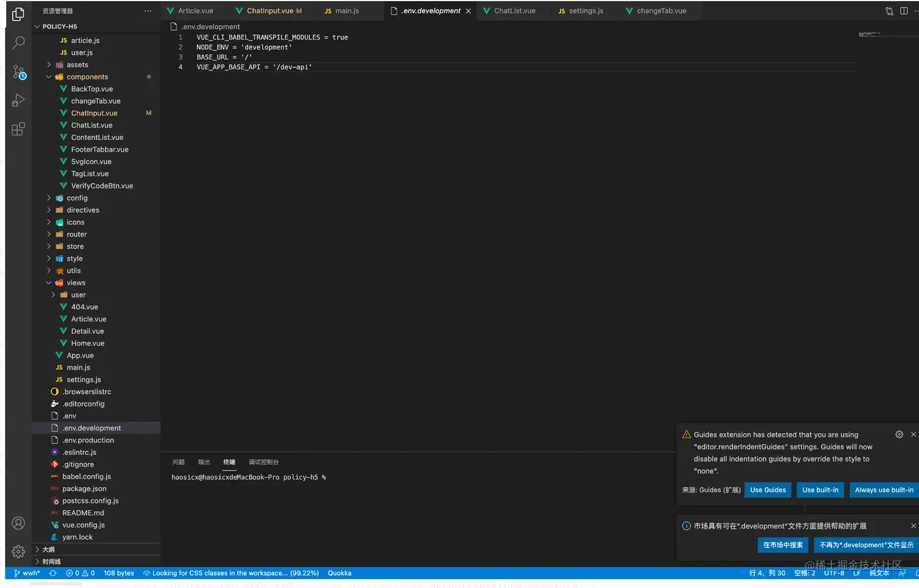The width and height of the screenshot is (919, 588).
Task: Click the CSS classes caching status item
Action: click(231, 573)
